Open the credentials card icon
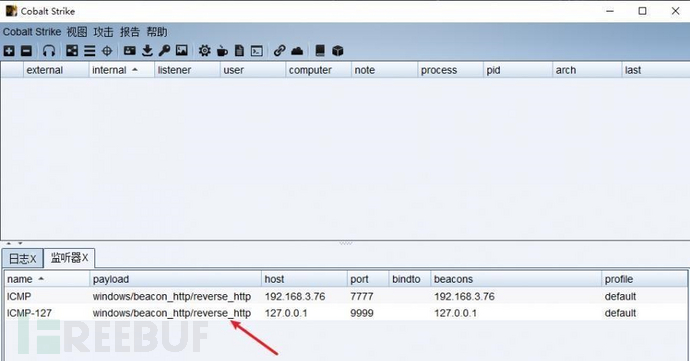The image size is (690, 361). click(129, 51)
